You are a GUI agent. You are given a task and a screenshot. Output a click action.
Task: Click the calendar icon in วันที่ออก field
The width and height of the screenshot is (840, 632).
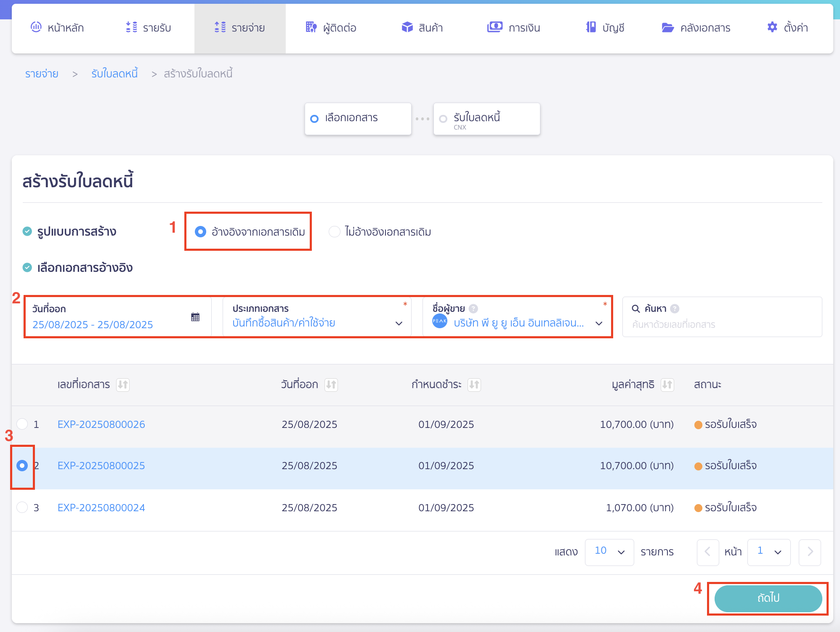[195, 317]
